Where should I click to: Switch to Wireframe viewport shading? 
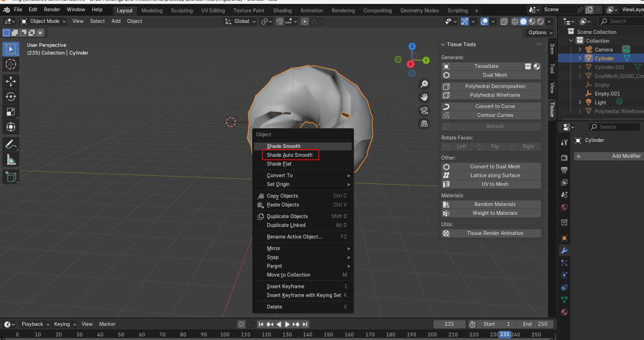[x=515, y=21]
